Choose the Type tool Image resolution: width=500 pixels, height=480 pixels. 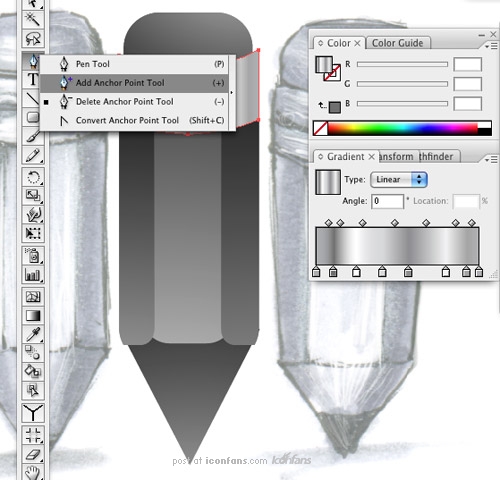pos(32,79)
